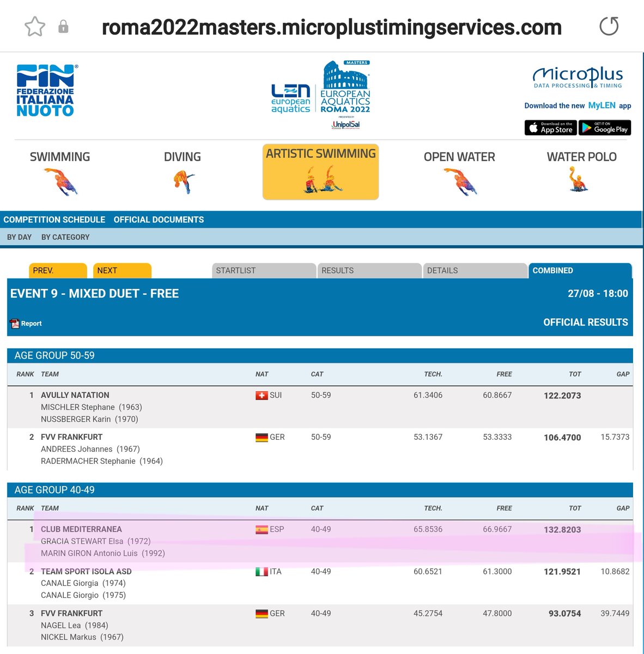Click free score 61.3000

[497, 572]
